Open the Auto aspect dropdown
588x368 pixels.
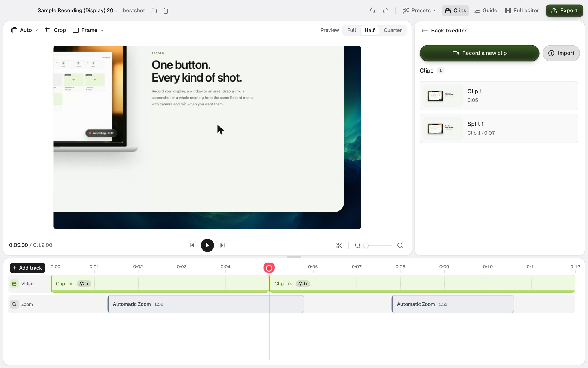click(24, 30)
